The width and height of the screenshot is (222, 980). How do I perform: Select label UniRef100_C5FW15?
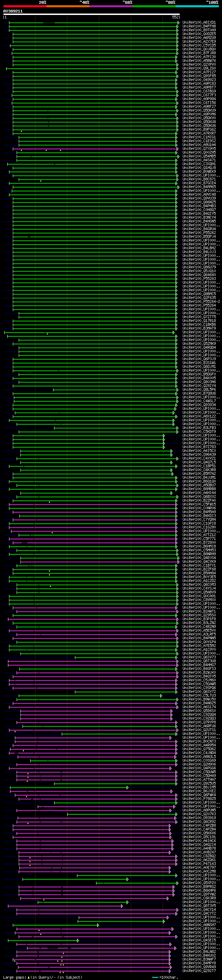point(199,504)
